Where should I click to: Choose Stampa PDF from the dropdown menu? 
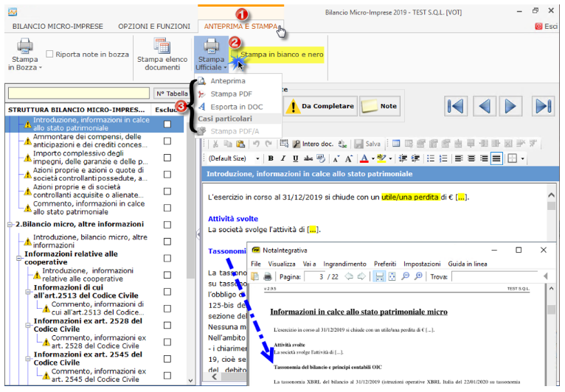(232, 94)
